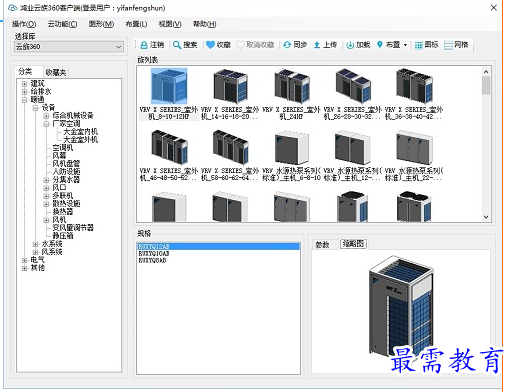Expand the 电气 tree node
Screen dimensions: 512x392
point(24,260)
